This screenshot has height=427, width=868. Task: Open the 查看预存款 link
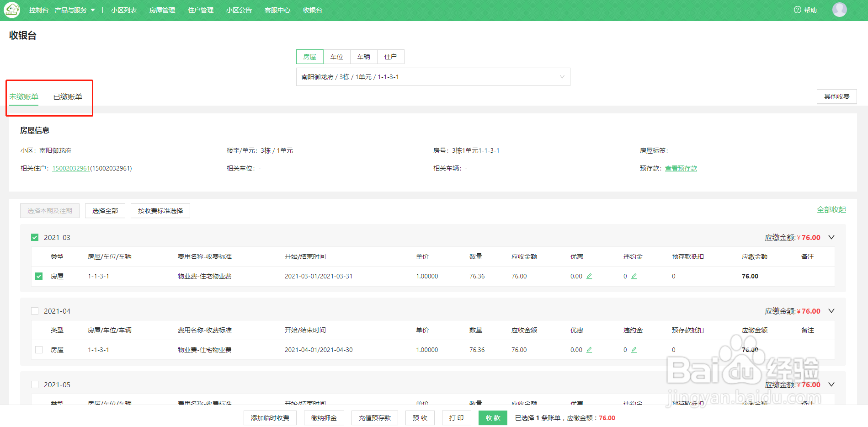click(x=681, y=168)
